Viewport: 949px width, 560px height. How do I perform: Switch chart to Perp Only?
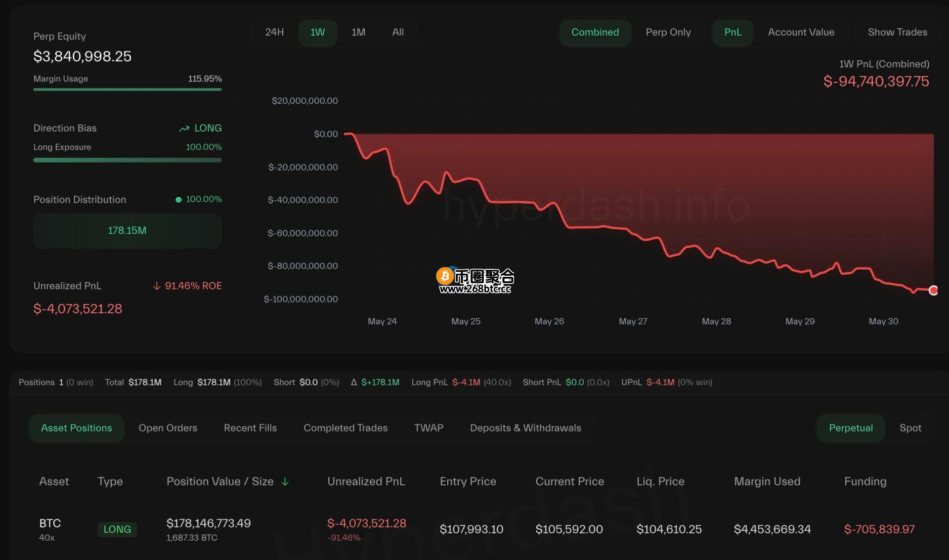[668, 32]
